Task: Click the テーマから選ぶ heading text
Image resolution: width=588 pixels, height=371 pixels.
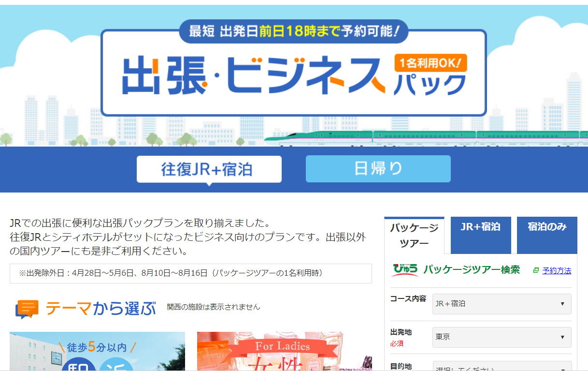Action: (x=101, y=309)
